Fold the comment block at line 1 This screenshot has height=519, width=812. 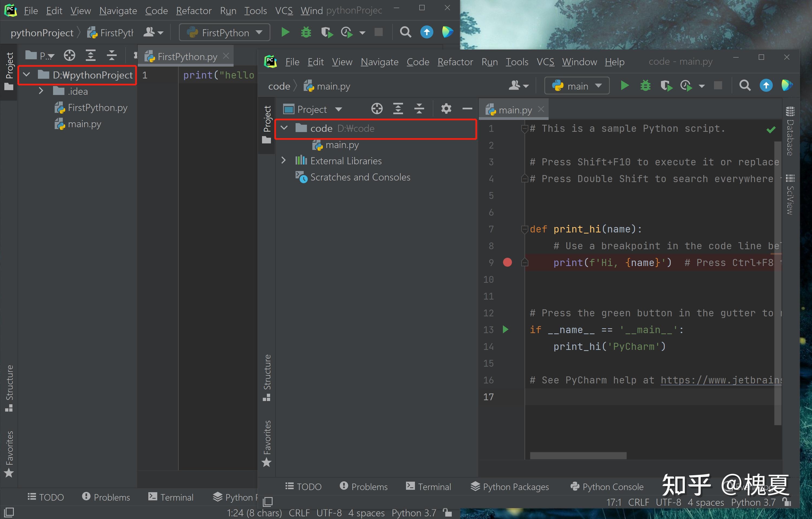click(x=524, y=129)
